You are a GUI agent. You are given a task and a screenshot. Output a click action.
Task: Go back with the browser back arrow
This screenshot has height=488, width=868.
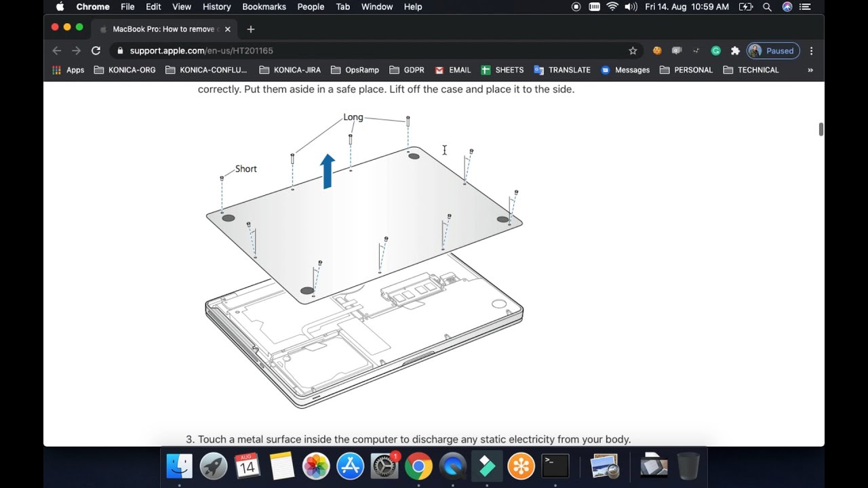pos(57,51)
